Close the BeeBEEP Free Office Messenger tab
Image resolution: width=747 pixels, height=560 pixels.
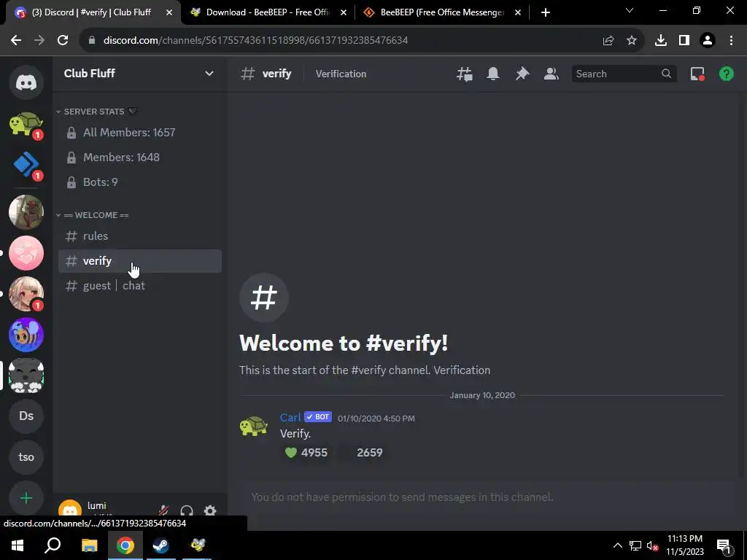pos(518,12)
